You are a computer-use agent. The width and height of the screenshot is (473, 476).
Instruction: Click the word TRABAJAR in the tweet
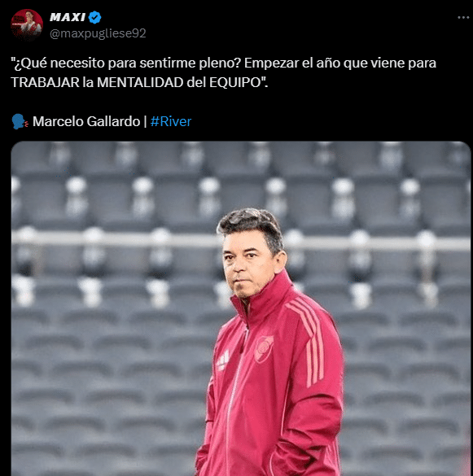pos(46,82)
